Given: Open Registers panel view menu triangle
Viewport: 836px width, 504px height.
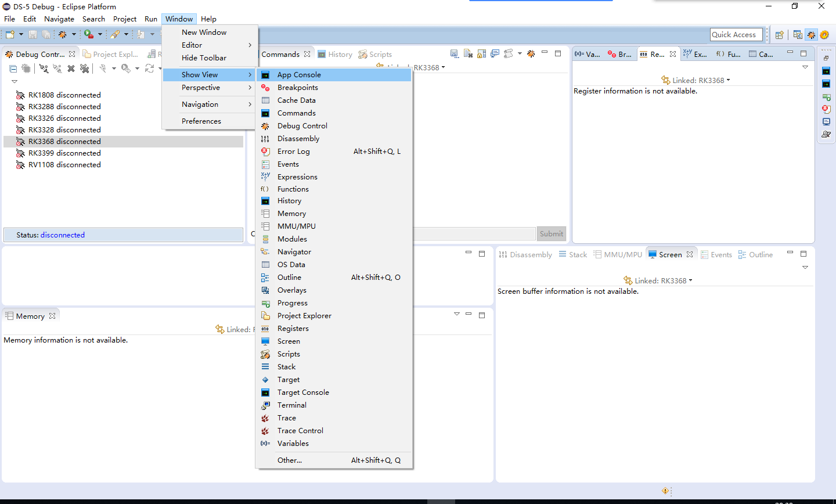Looking at the screenshot, I should [x=805, y=67].
